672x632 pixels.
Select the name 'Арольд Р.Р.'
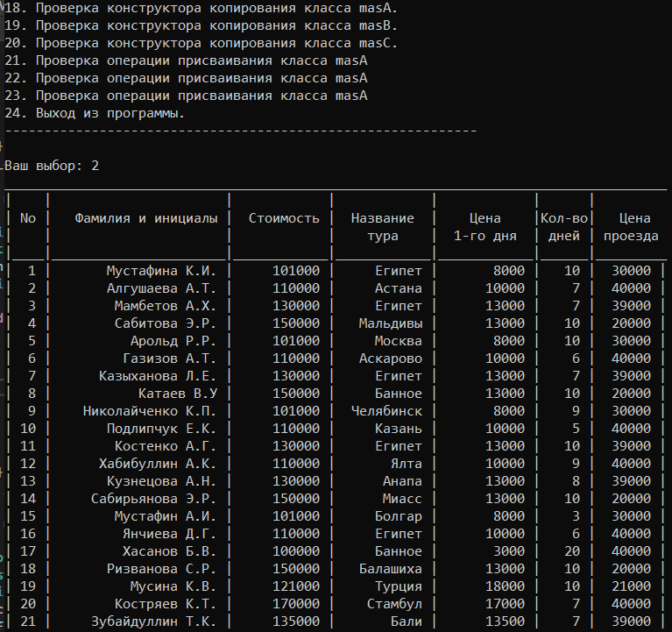173,341
